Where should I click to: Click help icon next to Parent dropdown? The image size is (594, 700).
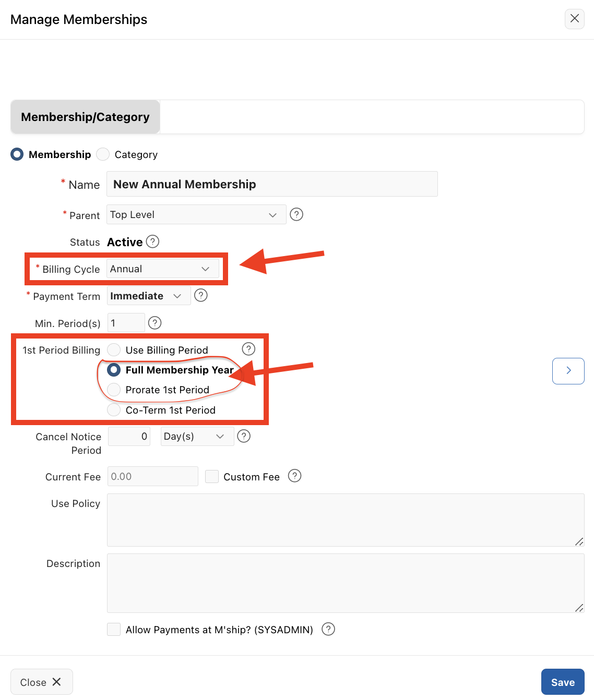pos(296,214)
